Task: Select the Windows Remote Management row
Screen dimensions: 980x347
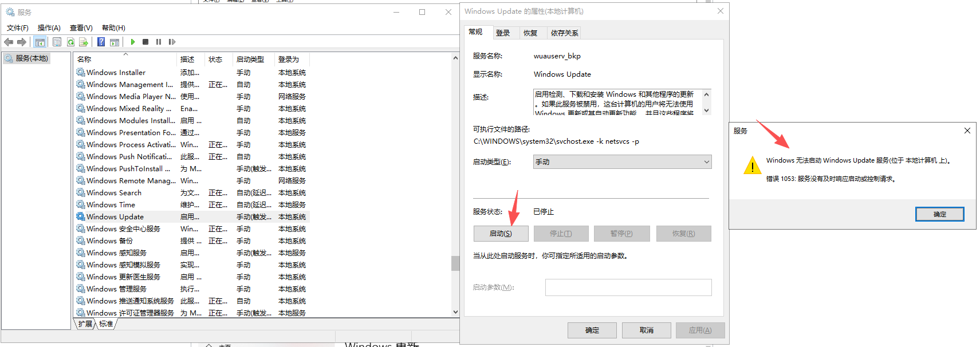Action: tap(192, 180)
